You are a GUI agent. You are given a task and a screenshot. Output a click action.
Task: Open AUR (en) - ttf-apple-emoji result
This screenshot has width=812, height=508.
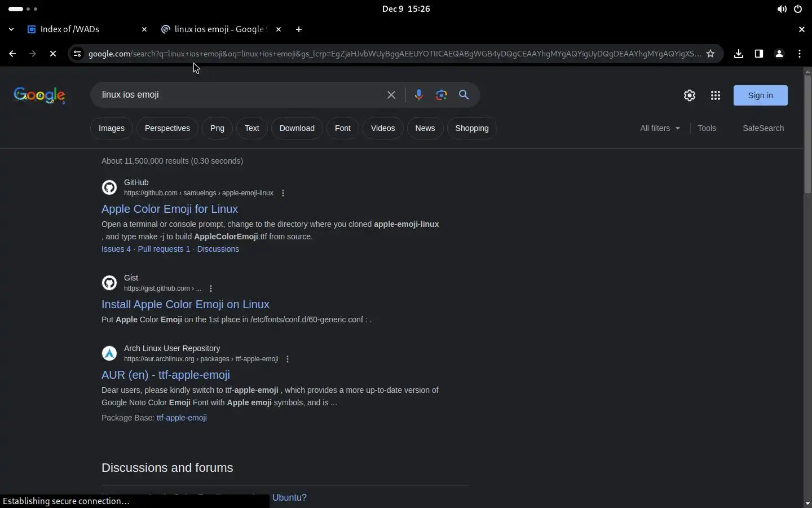[x=166, y=375]
